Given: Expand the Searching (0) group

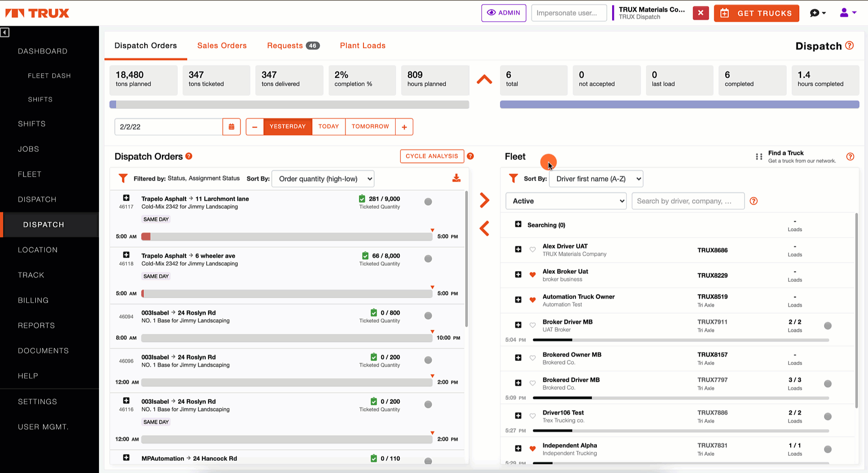Looking at the screenshot, I should [x=518, y=225].
